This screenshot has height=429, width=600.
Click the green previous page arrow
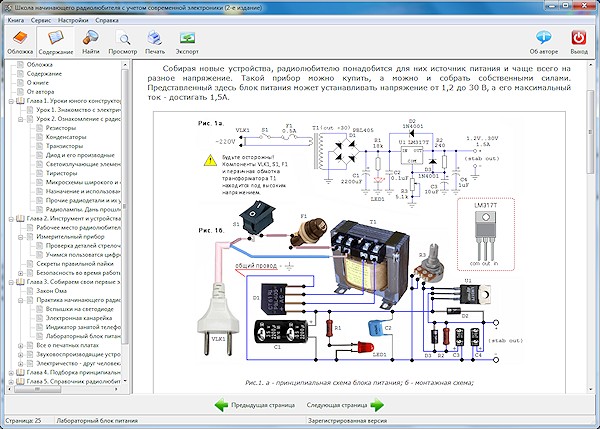point(221,405)
